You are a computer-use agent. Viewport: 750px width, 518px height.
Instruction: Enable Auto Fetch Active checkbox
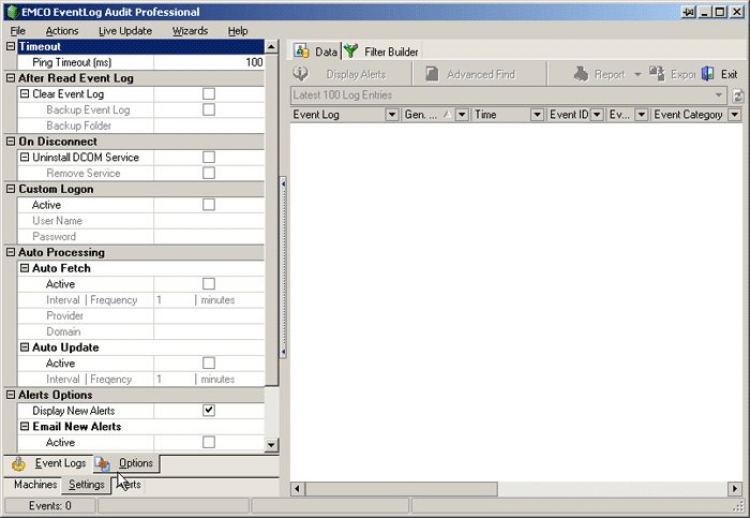pos(209,284)
